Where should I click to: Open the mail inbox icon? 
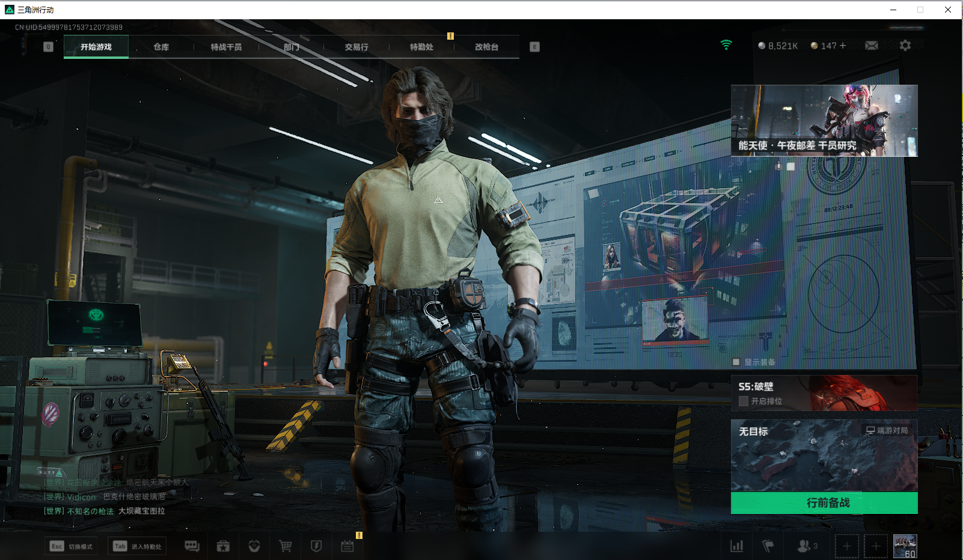872,46
